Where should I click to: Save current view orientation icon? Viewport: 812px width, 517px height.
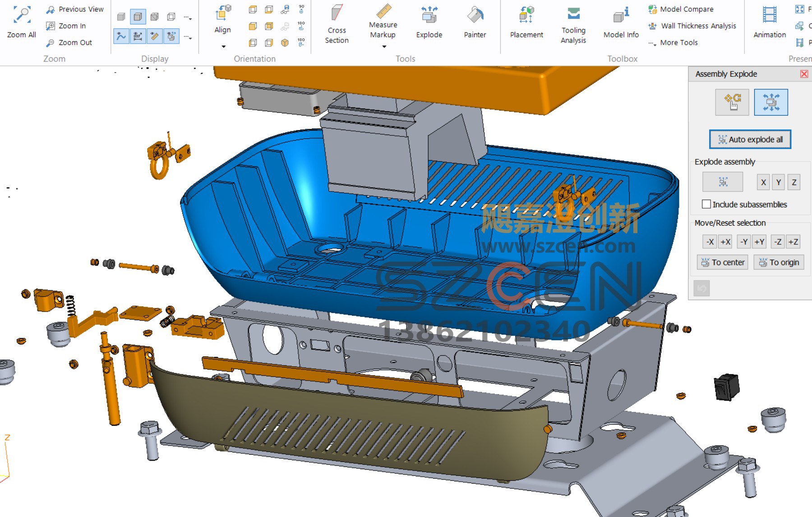tap(285, 9)
